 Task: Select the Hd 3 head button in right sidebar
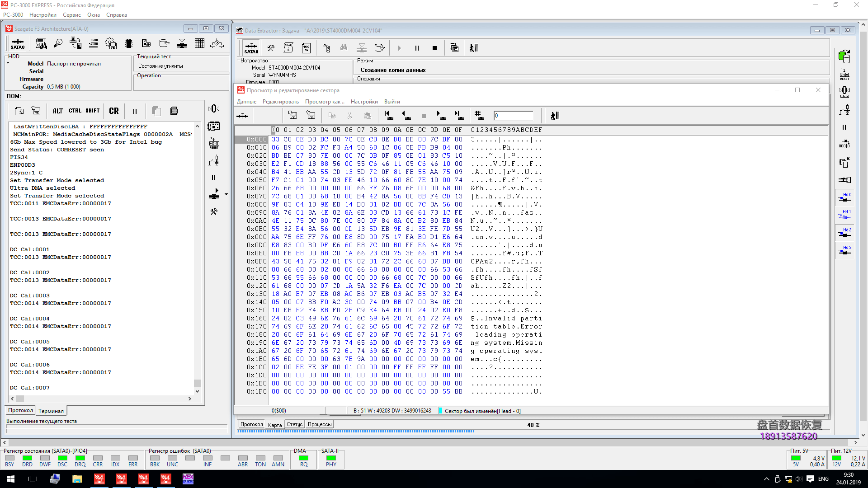844,250
